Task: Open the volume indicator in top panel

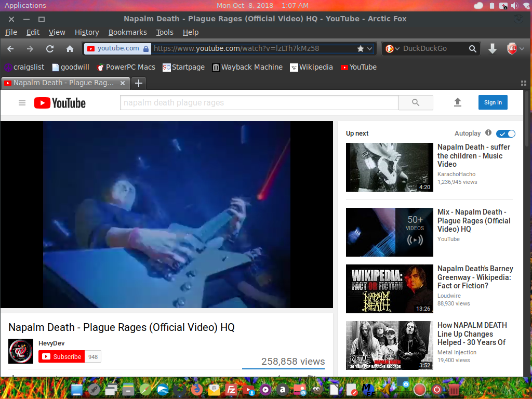Action: [x=515, y=5]
